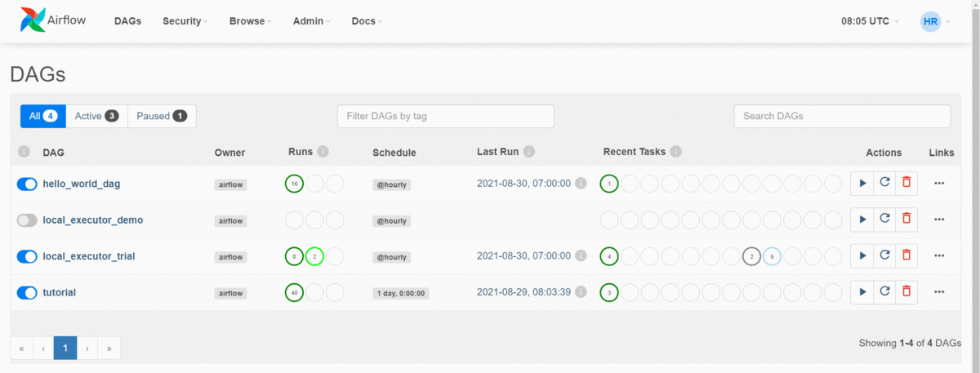Open the hello_world_dag link
The width and height of the screenshot is (980, 373).
pos(82,184)
